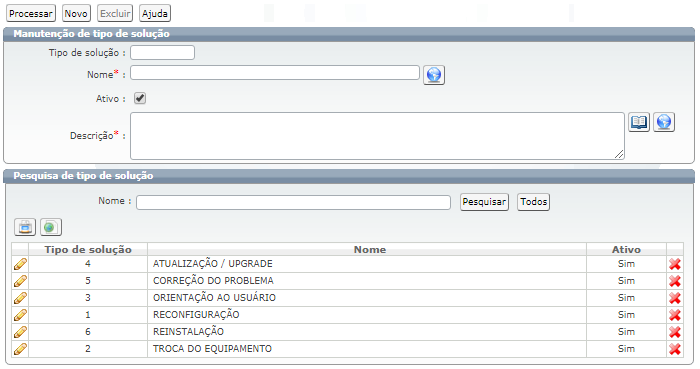Delete the TROCA DO EQUIPAMENTO row

(x=675, y=349)
